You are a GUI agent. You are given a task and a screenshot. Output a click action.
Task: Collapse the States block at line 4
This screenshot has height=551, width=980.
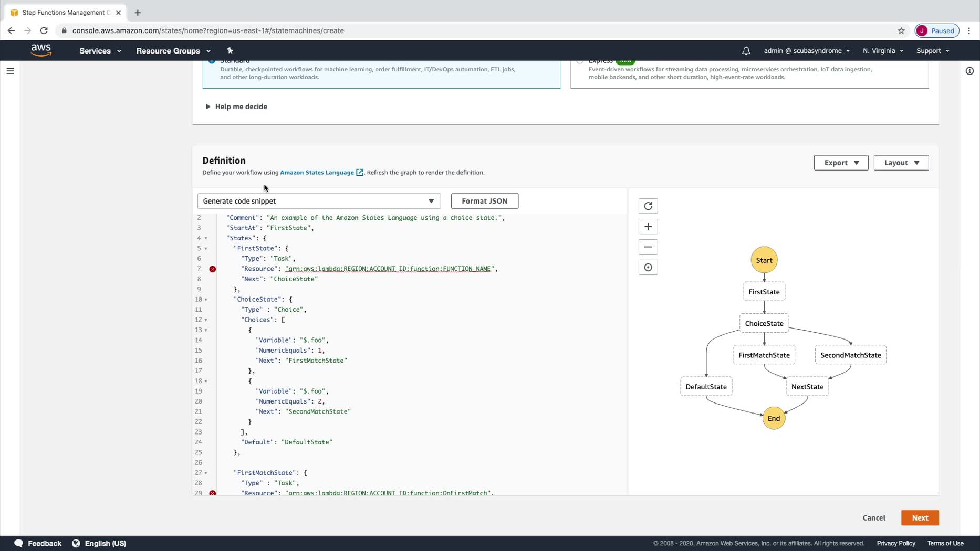pos(206,238)
